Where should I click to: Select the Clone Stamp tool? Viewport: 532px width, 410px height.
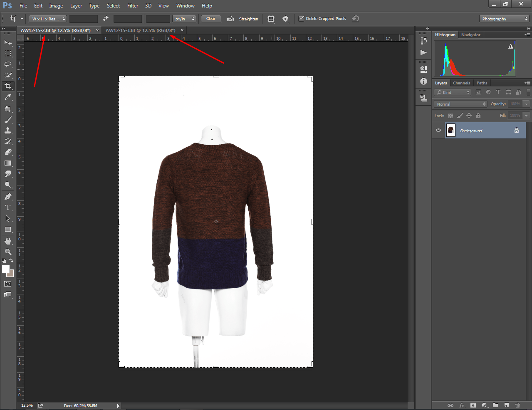point(8,131)
